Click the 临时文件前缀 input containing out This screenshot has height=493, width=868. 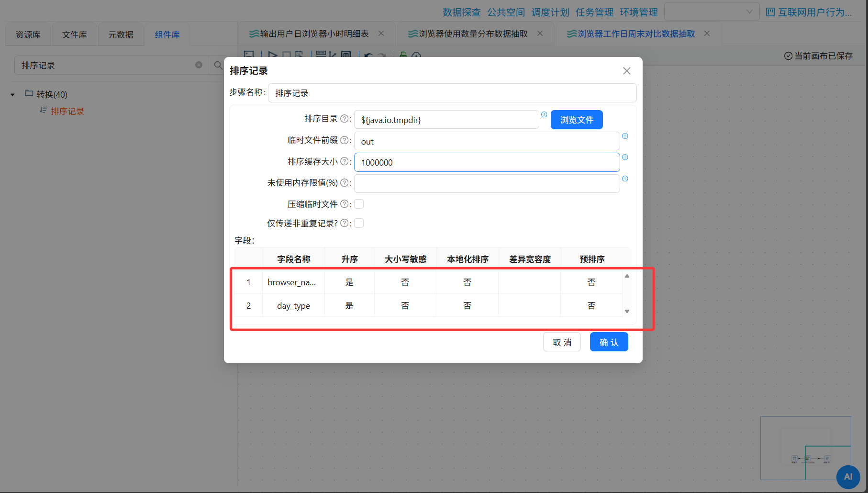pyautogui.click(x=487, y=141)
